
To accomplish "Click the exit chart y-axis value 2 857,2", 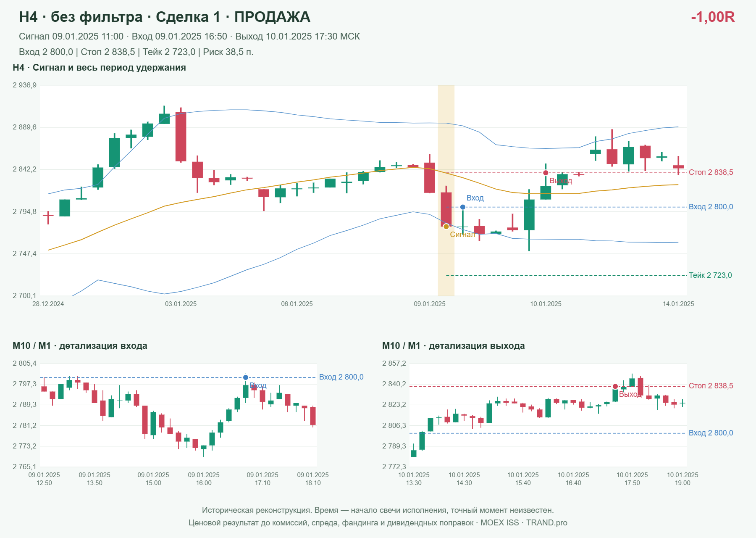I will point(394,364).
